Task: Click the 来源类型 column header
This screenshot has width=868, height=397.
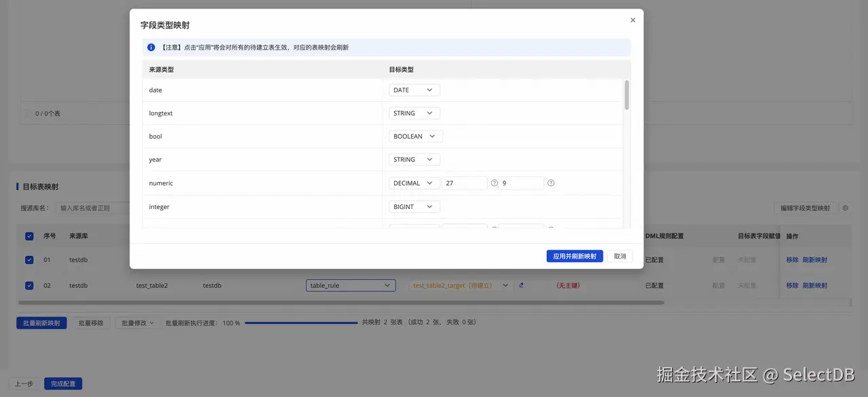Action: 161,69
